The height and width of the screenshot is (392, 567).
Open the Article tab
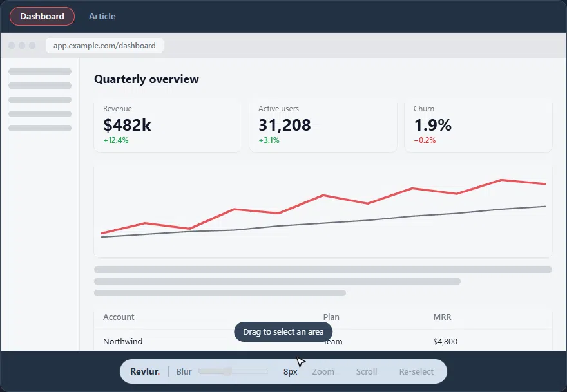tap(102, 16)
